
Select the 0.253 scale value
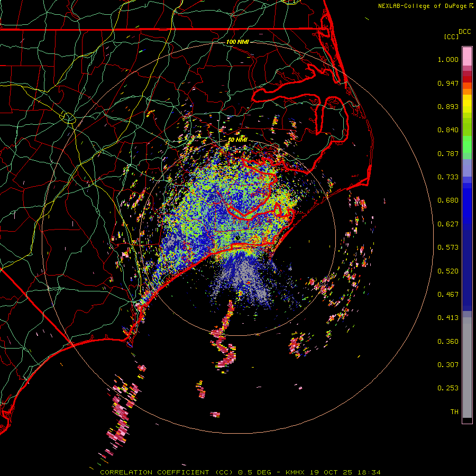[448, 388]
